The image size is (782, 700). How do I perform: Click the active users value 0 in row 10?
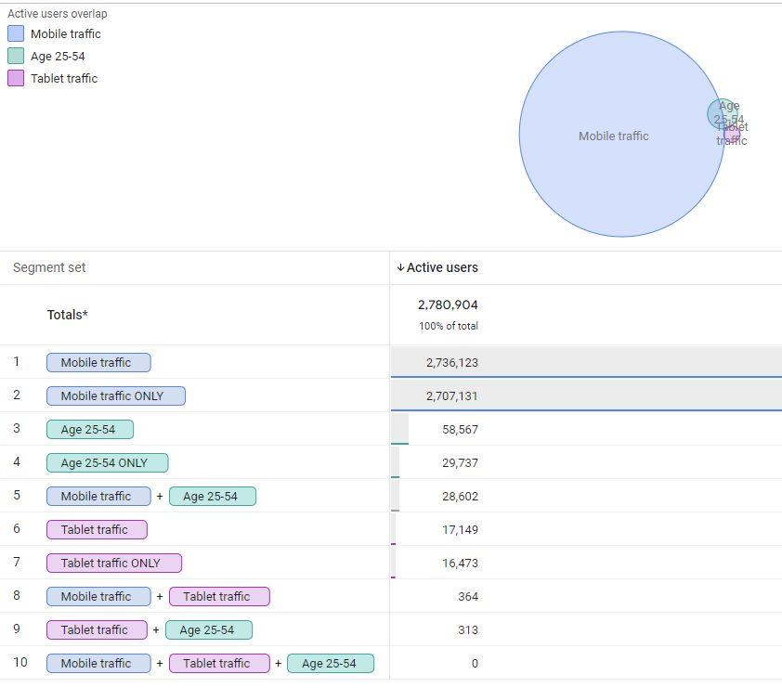tap(475, 663)
